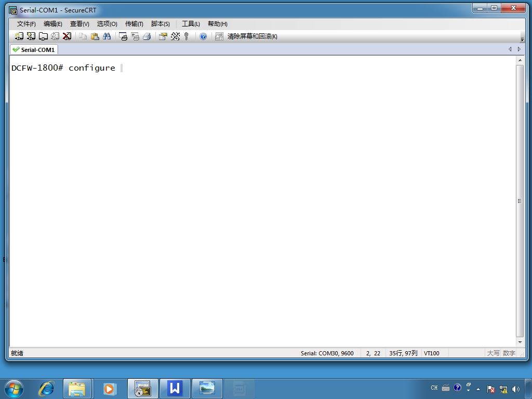The width and height of the screenshot is (532, 399).
Task: Click the network status tray icon
Action: click(x=503, y=389)
